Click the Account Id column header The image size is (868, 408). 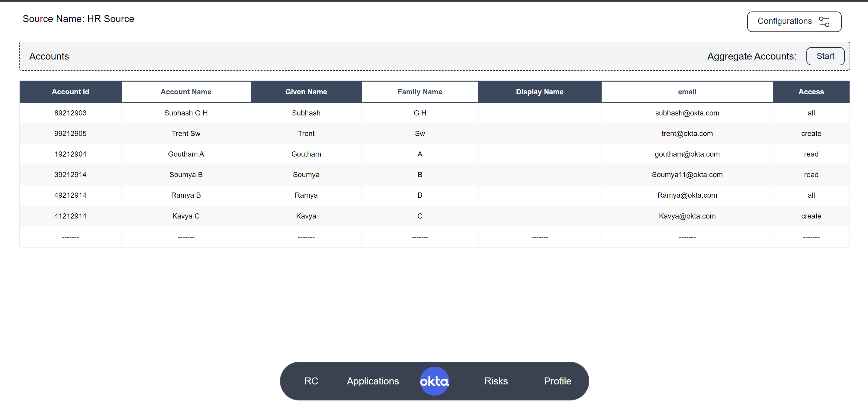click(70, 92)
